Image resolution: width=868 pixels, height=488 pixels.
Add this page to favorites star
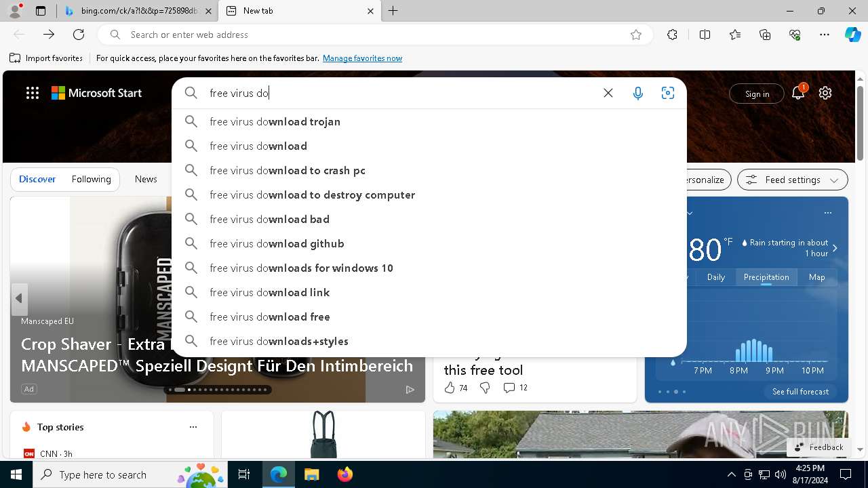click(x=636, y=35)
